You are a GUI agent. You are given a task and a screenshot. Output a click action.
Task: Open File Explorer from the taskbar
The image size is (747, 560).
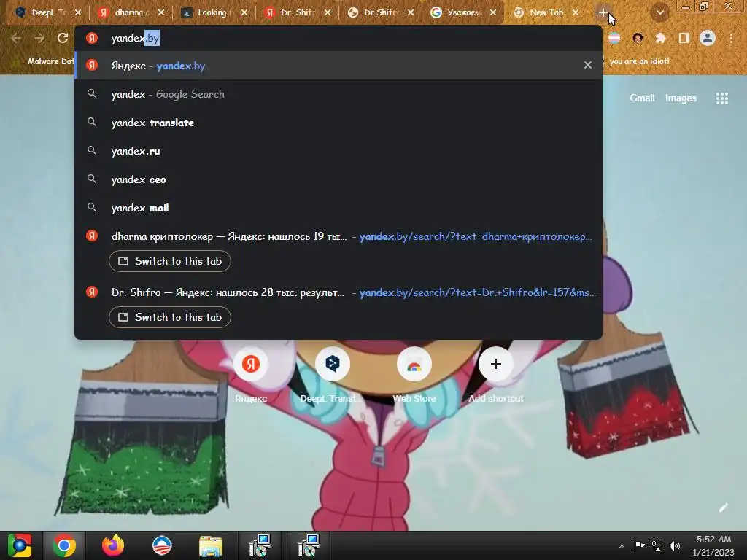[x=211, y=545]
